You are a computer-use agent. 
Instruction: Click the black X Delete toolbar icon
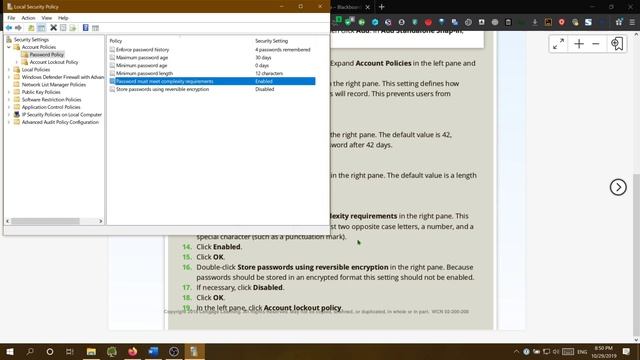(53, 28)
